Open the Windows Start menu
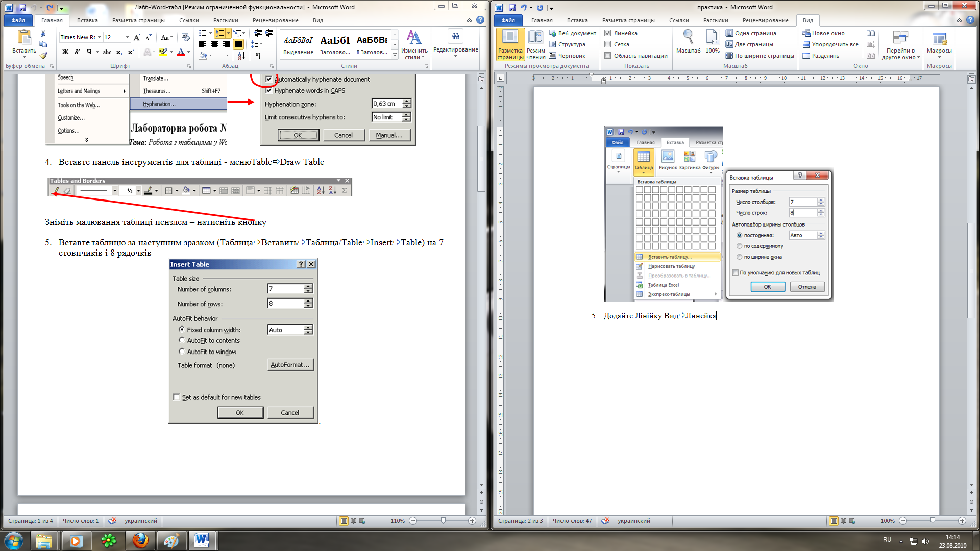This screenshot has width=980, height=551. coord(14,540)
